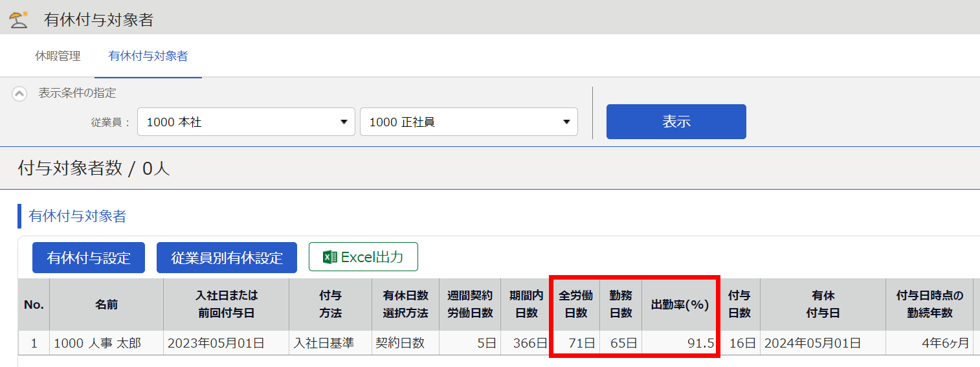Click the 従業員： label

(x=111, y=122)
